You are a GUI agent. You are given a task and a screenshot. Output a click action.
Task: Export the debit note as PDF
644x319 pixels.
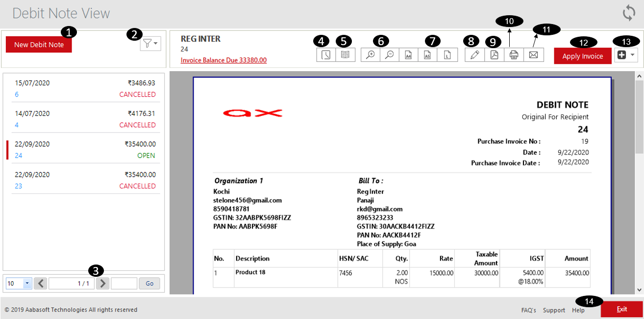point(494,54)
